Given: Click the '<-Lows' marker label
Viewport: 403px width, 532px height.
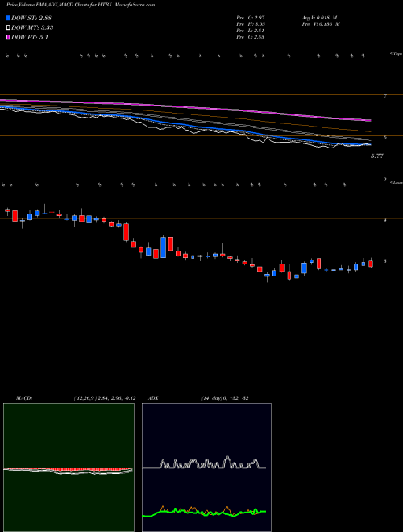Looking at the screenshot, I should pyautogui.click(x=397, y=182).
